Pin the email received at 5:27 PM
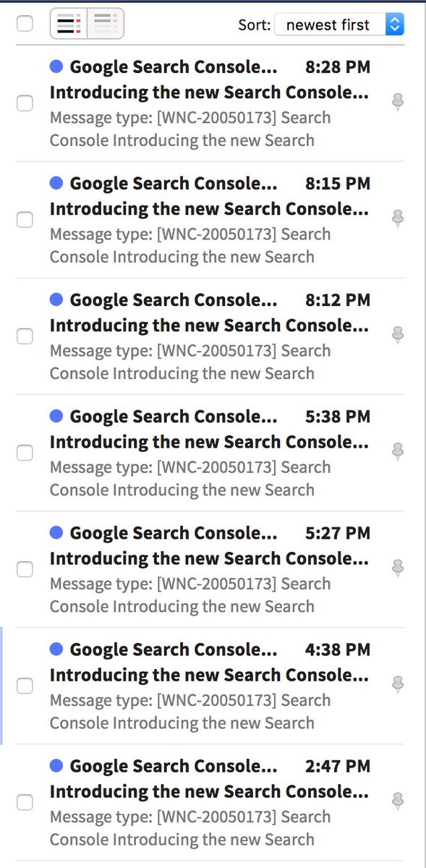The image size is (426, 868). [x=397, y=568]
